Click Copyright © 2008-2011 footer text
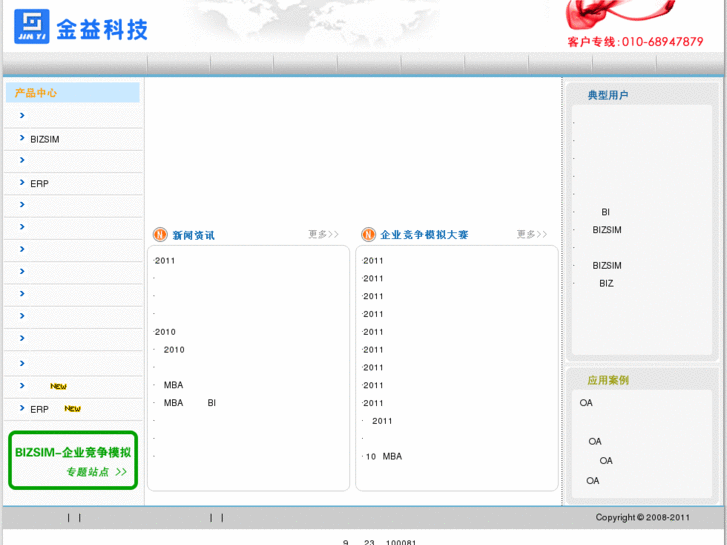Screen dimensions: 727x545 tap(643, 517)
